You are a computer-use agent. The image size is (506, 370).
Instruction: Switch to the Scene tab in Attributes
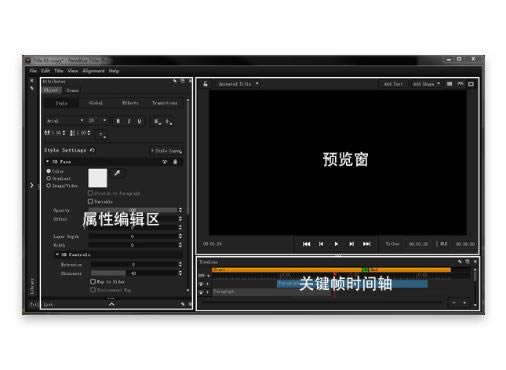click(72, 90)
